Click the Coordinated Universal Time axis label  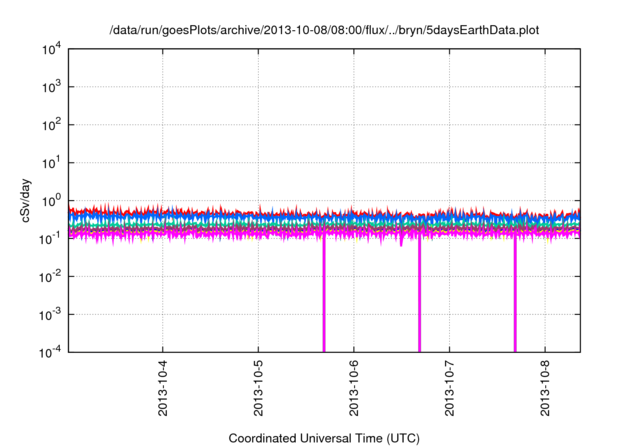[x=324, y=438]
